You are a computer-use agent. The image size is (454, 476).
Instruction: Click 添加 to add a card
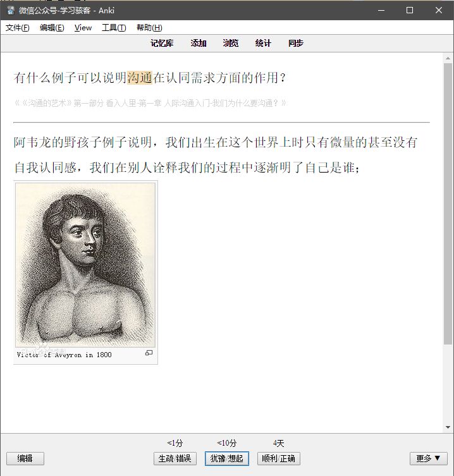199,43
